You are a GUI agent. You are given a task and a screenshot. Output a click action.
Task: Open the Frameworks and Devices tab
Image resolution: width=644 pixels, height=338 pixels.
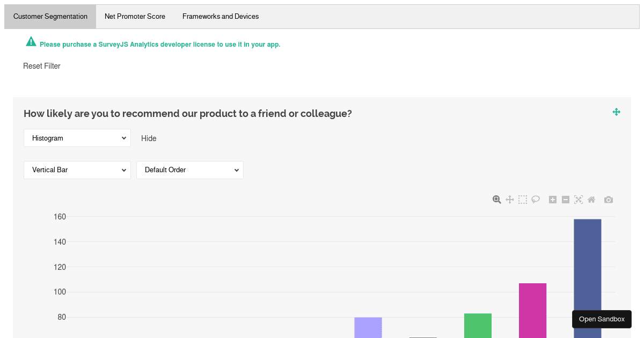[x=220, y=16]
